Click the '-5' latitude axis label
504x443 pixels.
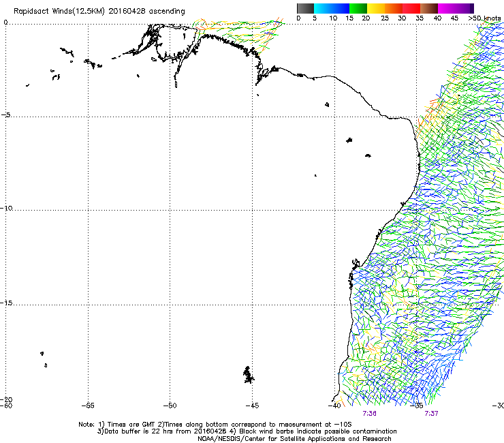tap(6, 114)
